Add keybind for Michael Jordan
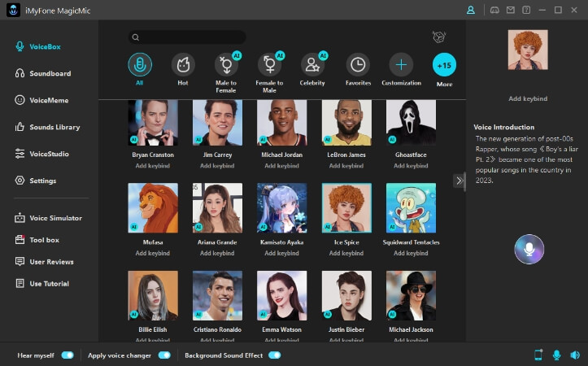This screenshot has height=366, width=588. point(281,166)
